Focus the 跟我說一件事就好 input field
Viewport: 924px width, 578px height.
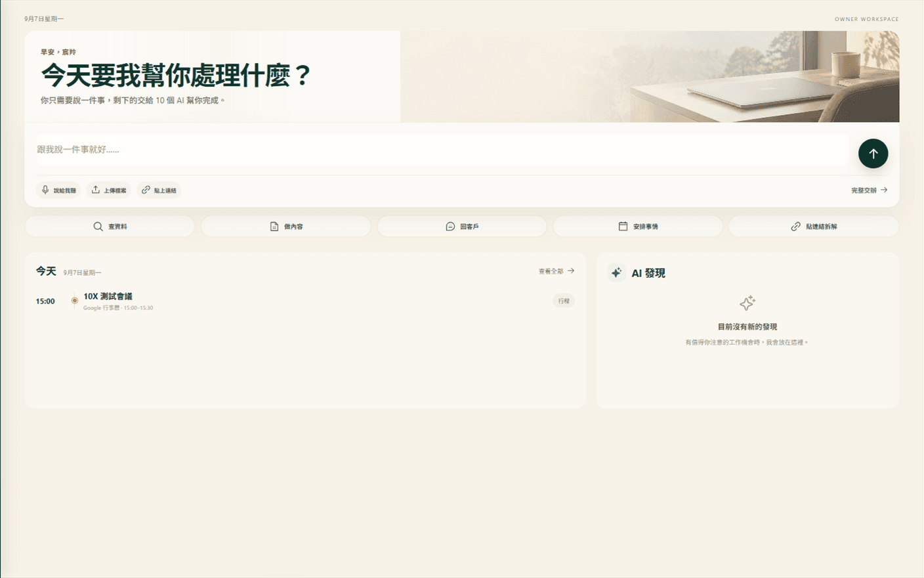click(x=442, y=150)
